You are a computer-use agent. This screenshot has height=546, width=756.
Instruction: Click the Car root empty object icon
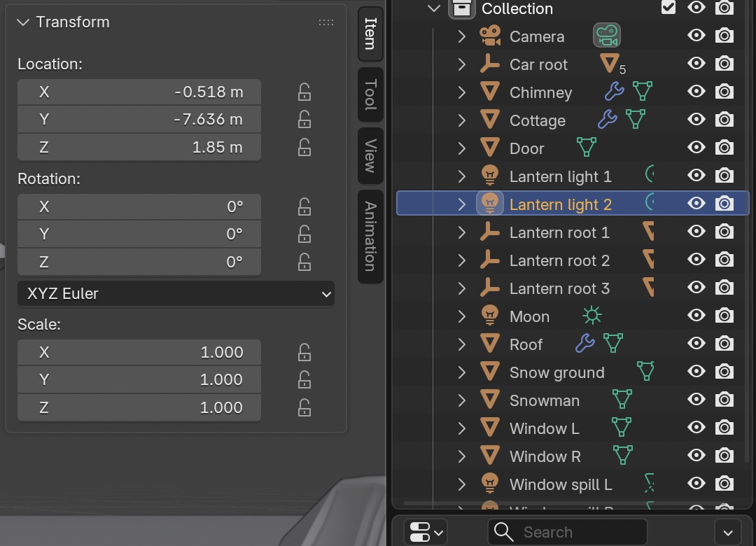tap(490, 64)
